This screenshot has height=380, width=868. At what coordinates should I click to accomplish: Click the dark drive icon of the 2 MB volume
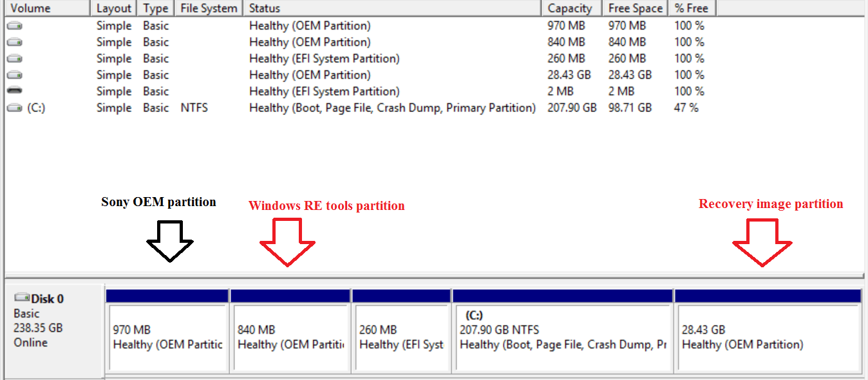14,91
